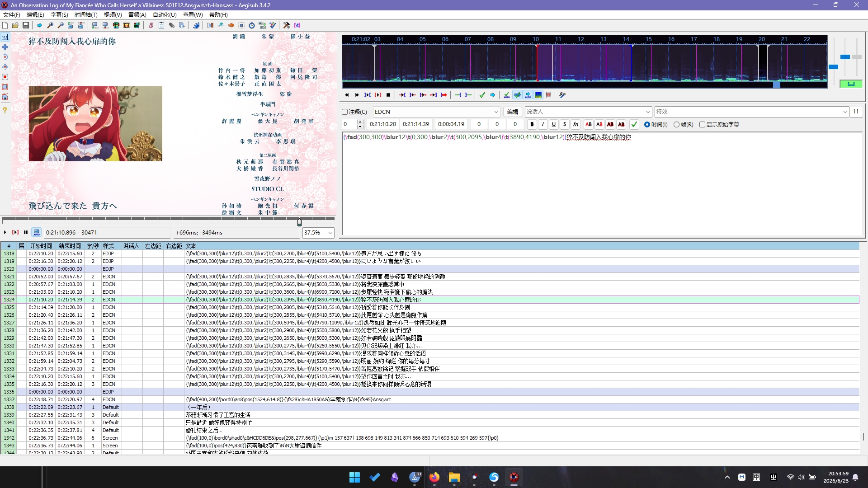Stop audio playback
Screen dimensions: 868x488
pos(388,95)
